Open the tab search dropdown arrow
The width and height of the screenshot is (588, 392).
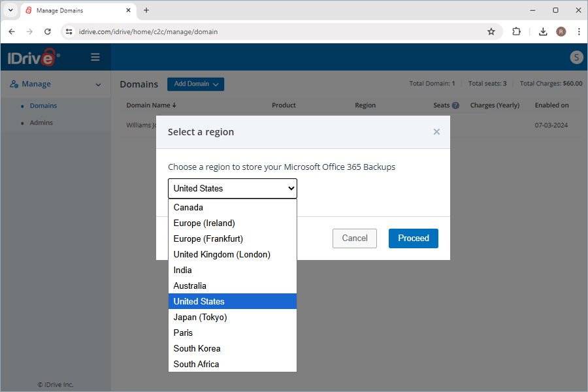pos(10,10)
